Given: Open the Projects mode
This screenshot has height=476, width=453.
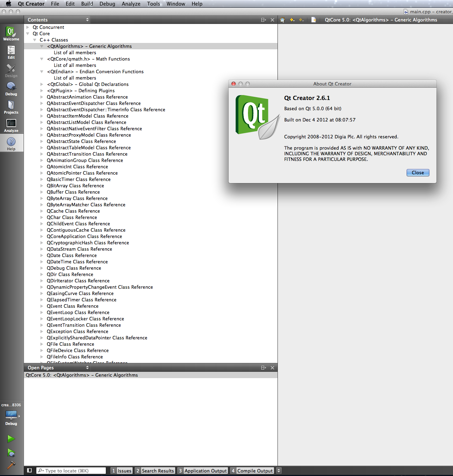Looking at the screenshot, I should tap(11, 107).
